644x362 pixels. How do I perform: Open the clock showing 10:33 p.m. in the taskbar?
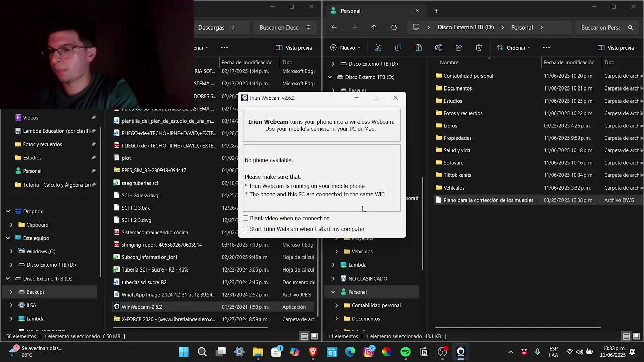(x=614, y=352)
